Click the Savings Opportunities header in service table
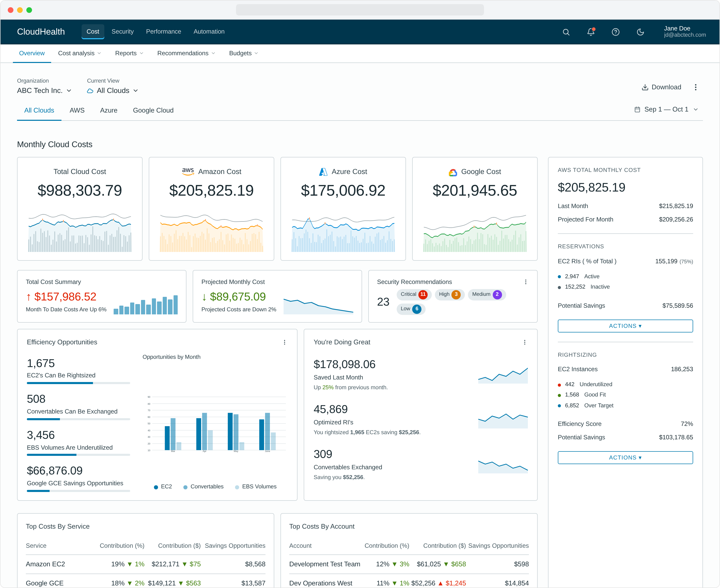 [235, 546]
